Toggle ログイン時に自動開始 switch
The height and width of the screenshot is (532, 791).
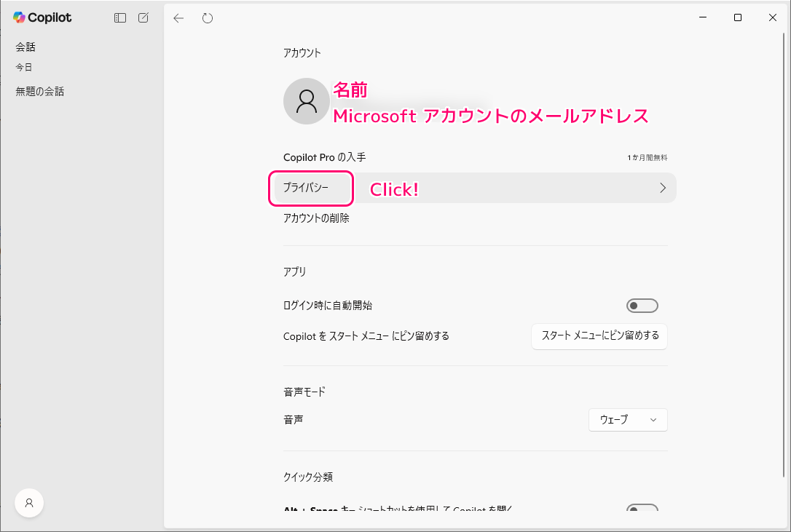click(642, 306)
